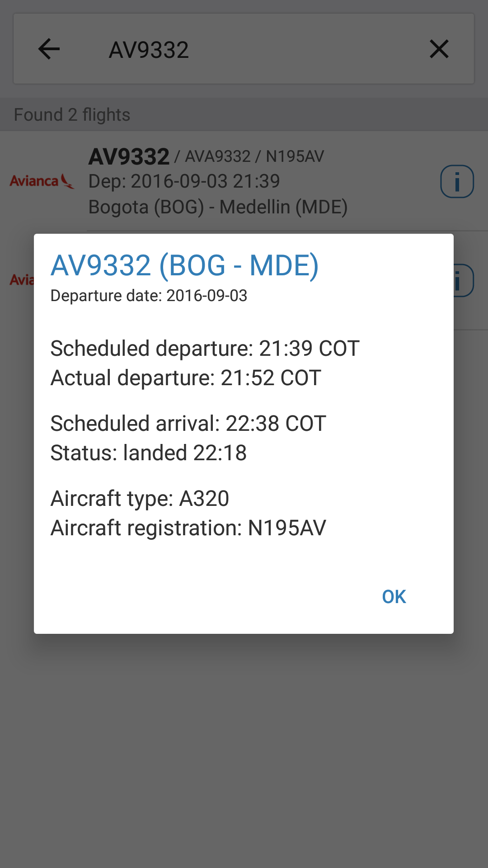Tap the dialog title AV9332 (BOG - MDE)
The image size is (488, 868).
184,265
